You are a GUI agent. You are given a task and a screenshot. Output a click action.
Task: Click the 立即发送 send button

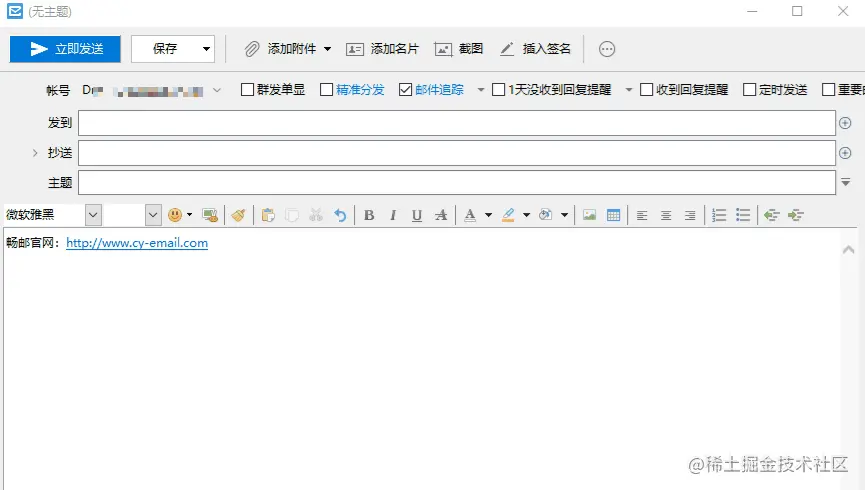65,49
